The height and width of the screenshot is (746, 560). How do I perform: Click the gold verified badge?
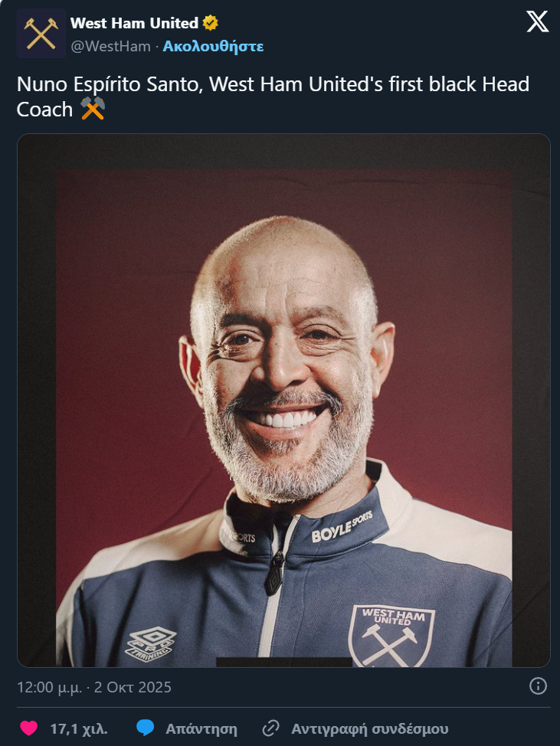[211, 23]
